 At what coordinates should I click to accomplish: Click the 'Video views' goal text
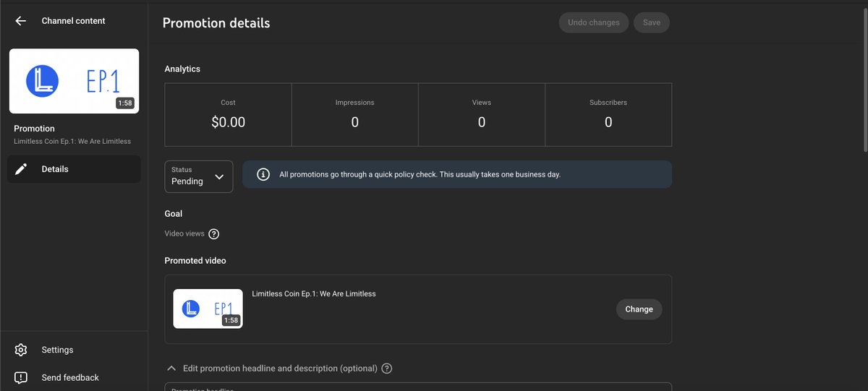click(x=184, y=234)
